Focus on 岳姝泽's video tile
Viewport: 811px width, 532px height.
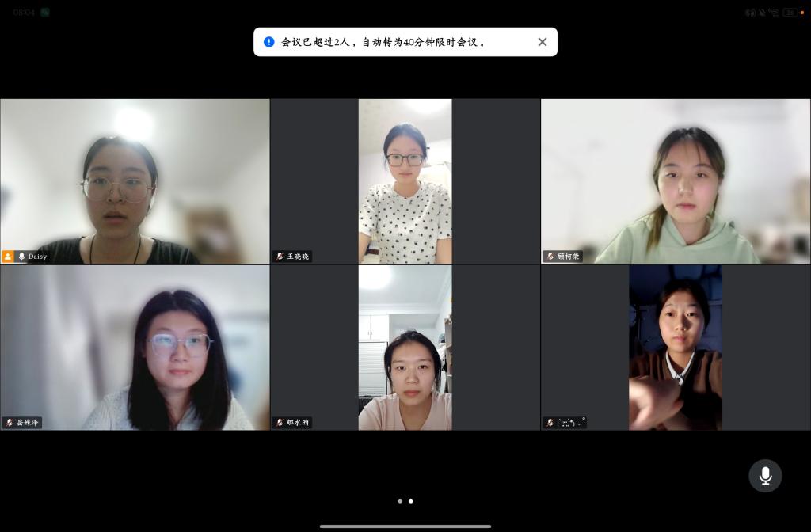coord(135,347)
